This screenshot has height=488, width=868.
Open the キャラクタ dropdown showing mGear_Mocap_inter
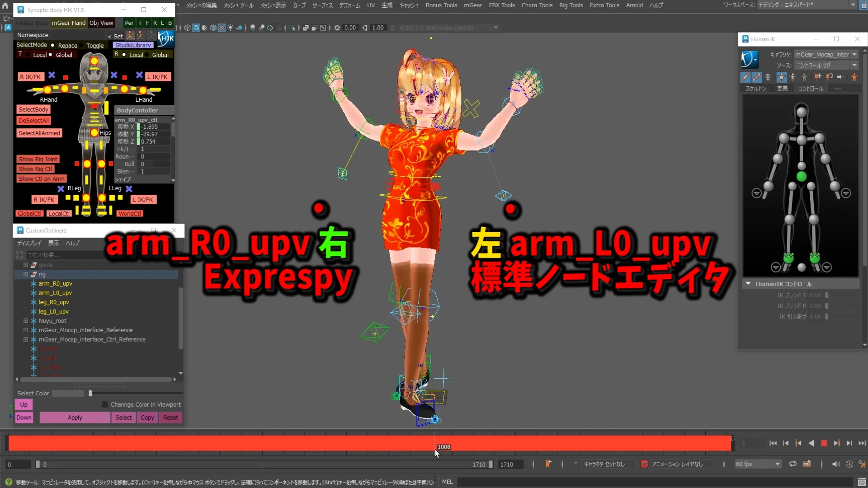pyautogui.click(x=854, y=54)
